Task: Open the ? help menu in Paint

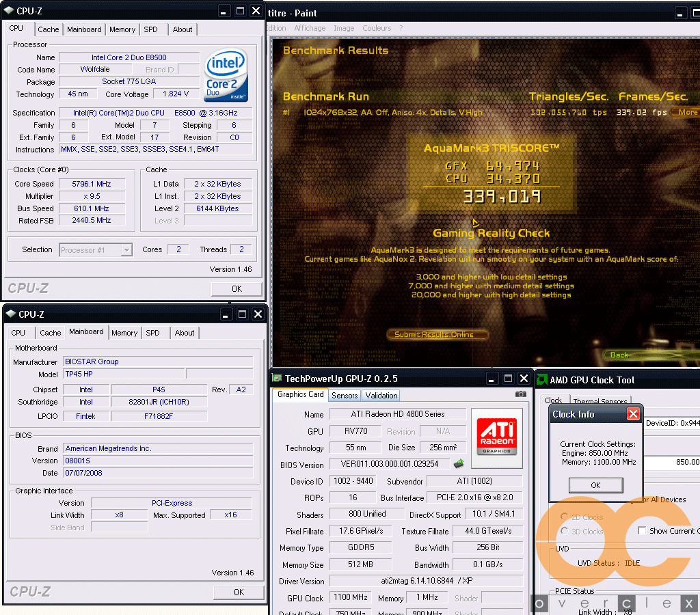Action: click(401, 28)
